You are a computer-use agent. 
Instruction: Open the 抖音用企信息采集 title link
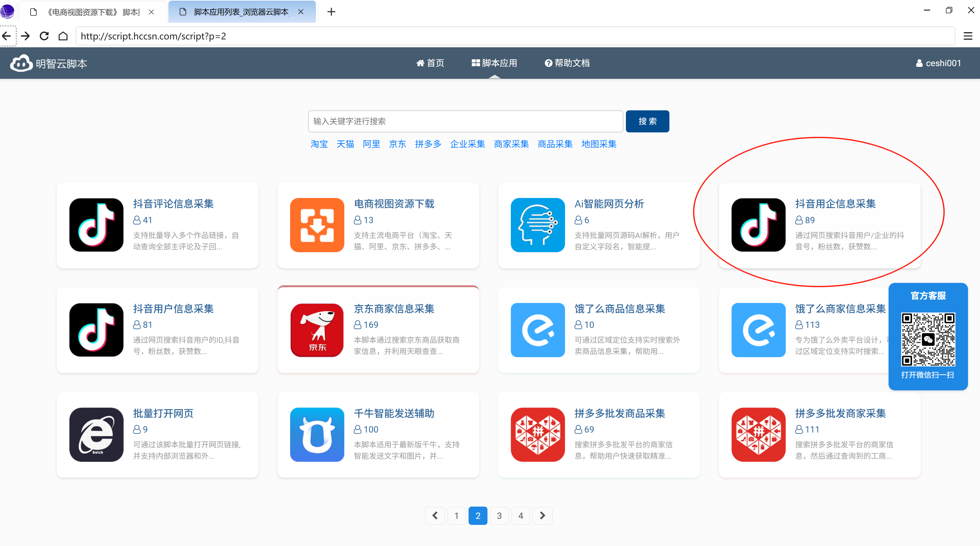tap(835, 204)
